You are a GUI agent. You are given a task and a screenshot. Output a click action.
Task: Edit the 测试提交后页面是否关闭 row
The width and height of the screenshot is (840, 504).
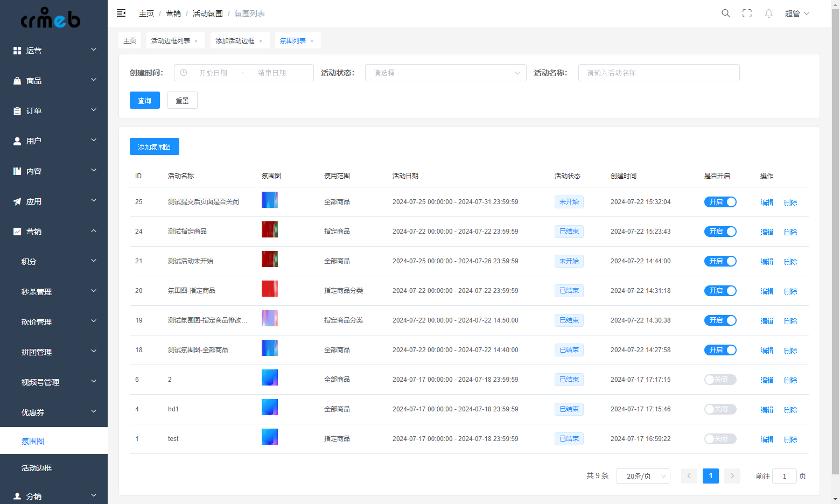coord(767,202)
